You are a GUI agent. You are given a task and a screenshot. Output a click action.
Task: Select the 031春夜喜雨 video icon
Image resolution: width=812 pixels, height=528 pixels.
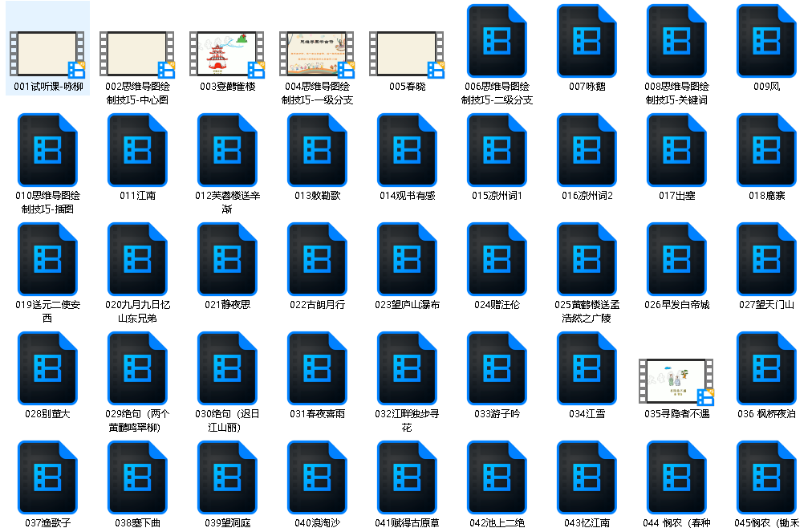tap(317, 368)
